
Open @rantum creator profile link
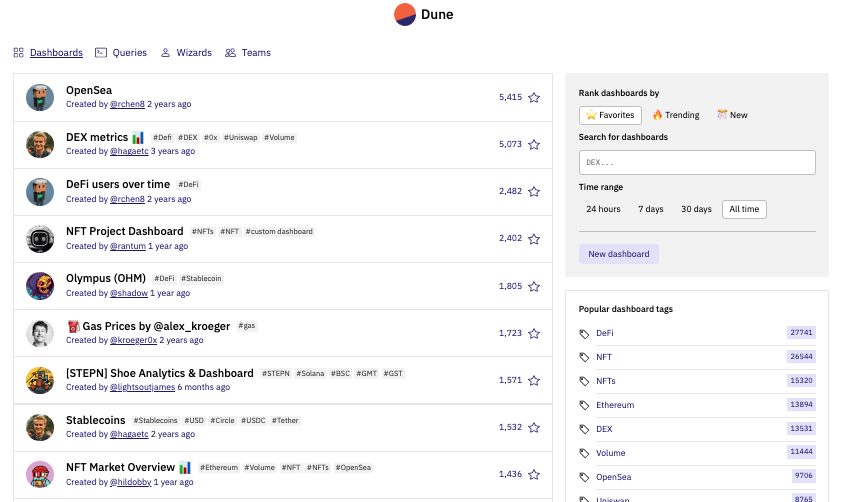click(x=128, y=246)
